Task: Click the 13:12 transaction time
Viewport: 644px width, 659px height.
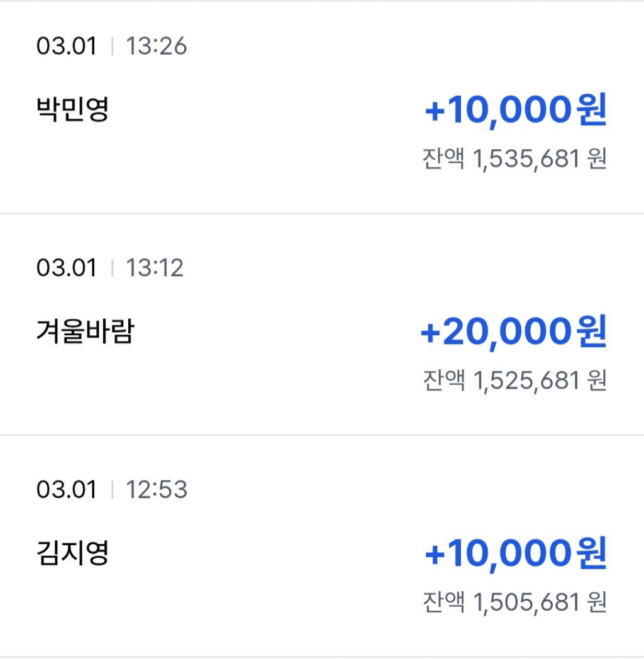Action: coord(155,268)
